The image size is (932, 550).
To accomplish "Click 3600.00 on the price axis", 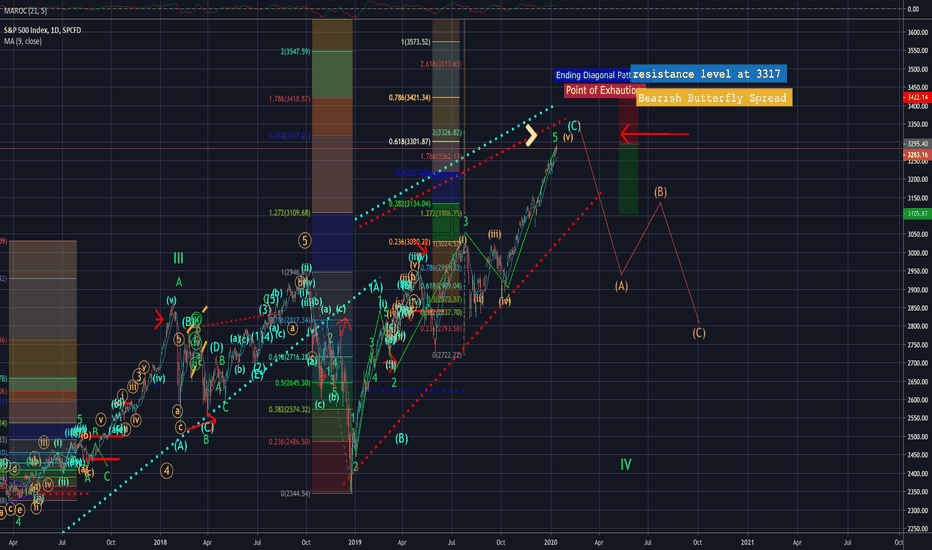I will (x=917, y=33).
